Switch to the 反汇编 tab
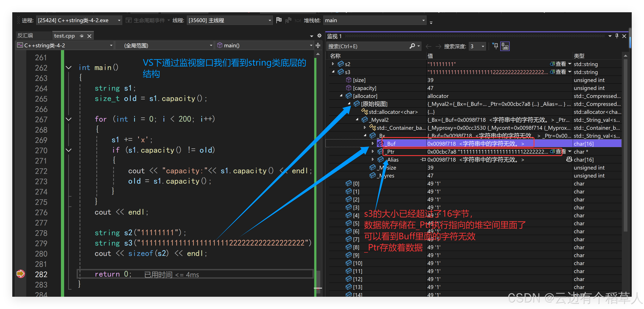Viewport: 644px width, 309px height. pos(25,36)
